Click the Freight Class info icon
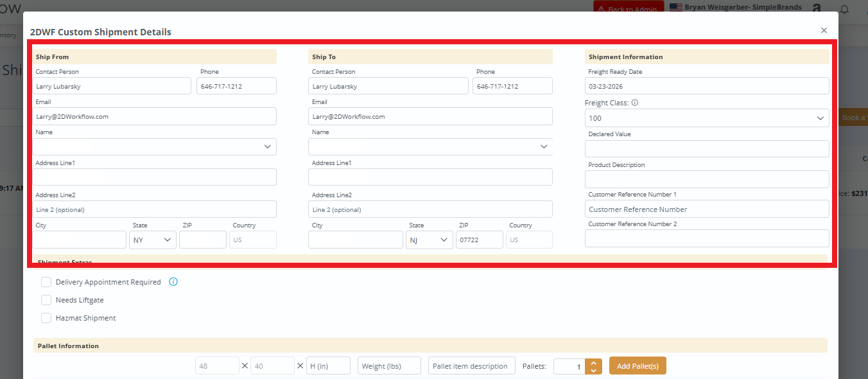This screenshot has width=868, height=379. [x=635, y=103]
